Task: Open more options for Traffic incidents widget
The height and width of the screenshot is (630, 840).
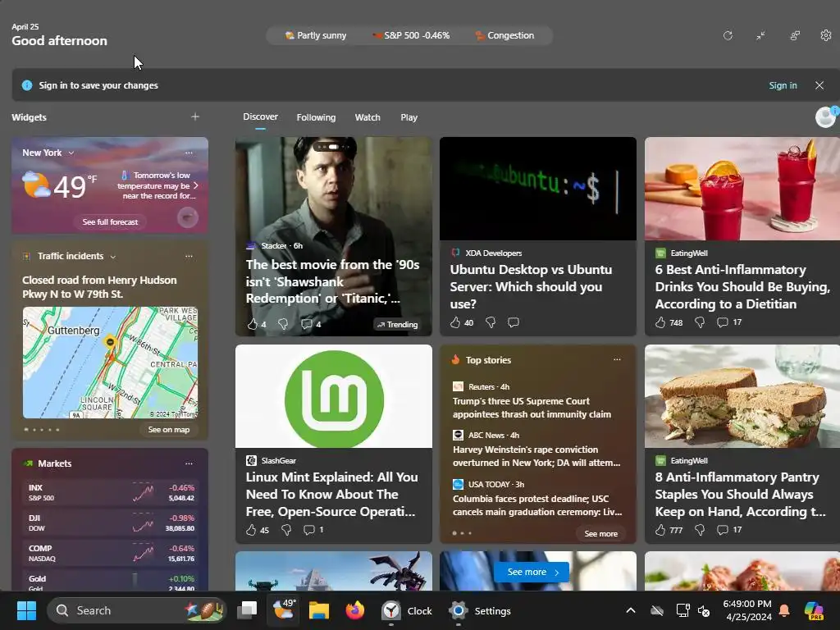Action: [189, 256]
